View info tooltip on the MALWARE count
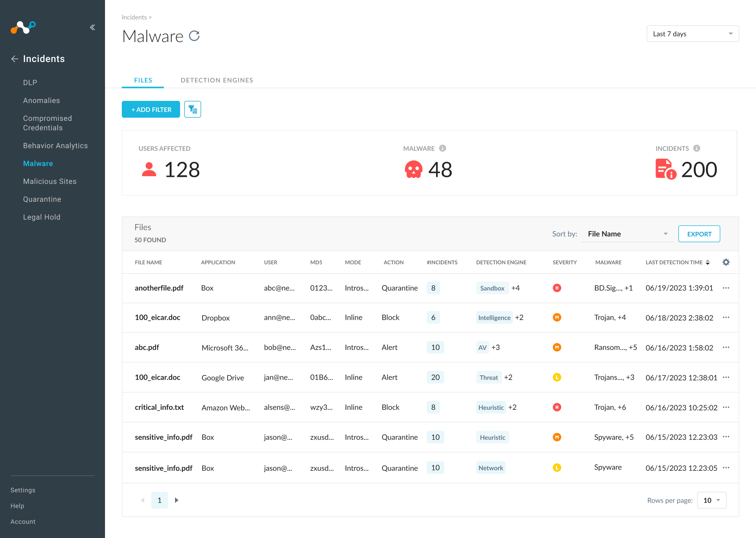 pyautogui.click(x=443, y=148)
